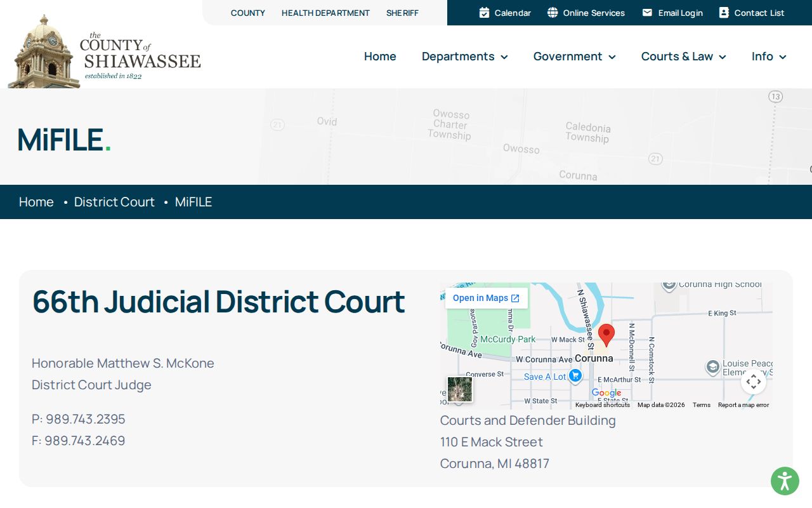Open the Info menu label

point(763,57)
